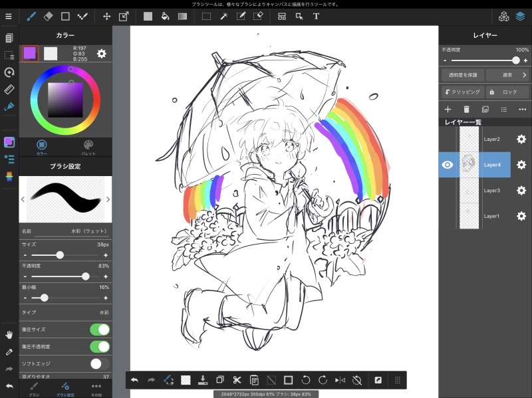Image resolution: width=532 pixels, height=398 pixels.
Task: Select the Text tool
Action: tap(316, 16)
